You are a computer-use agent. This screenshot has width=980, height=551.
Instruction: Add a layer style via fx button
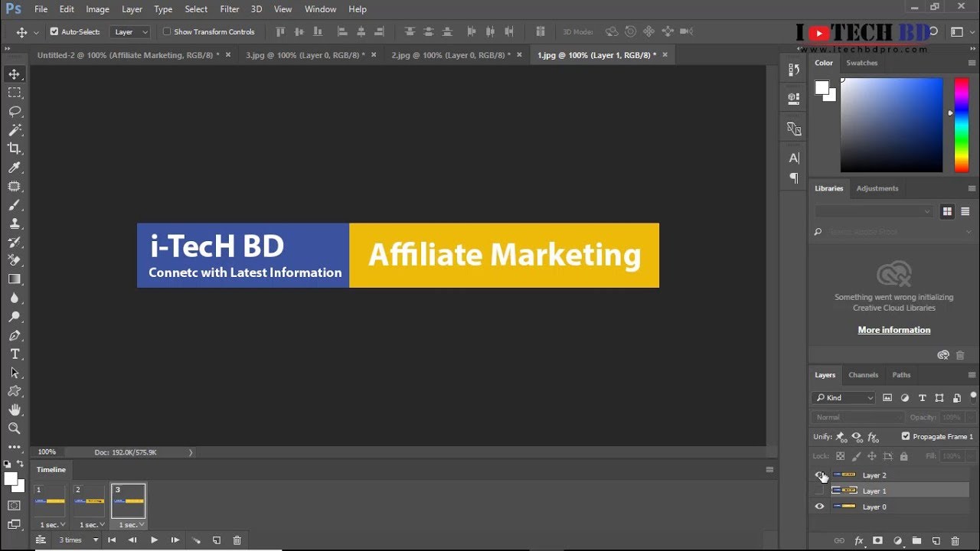coord(858,540)
